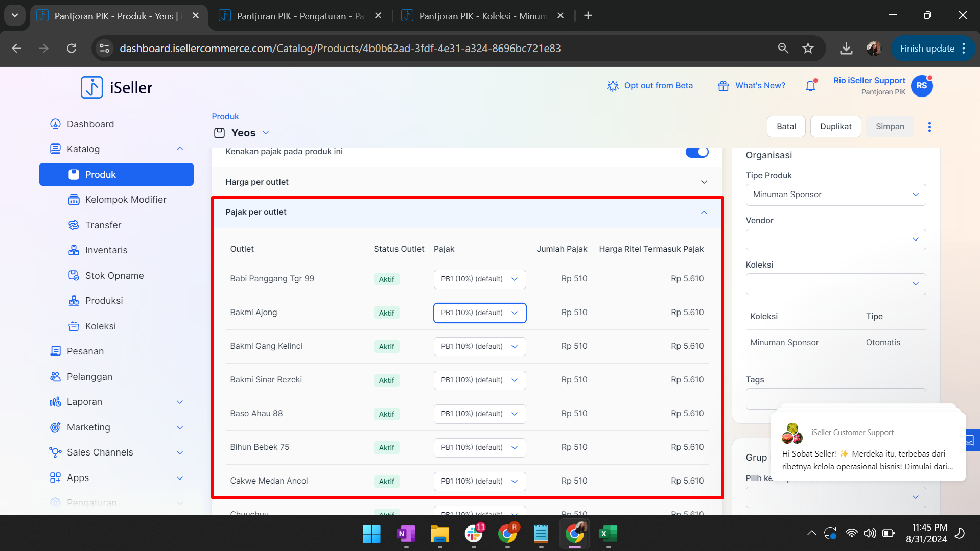
Task: Open File Explorer from the taskbar
Action: point(439,534)
